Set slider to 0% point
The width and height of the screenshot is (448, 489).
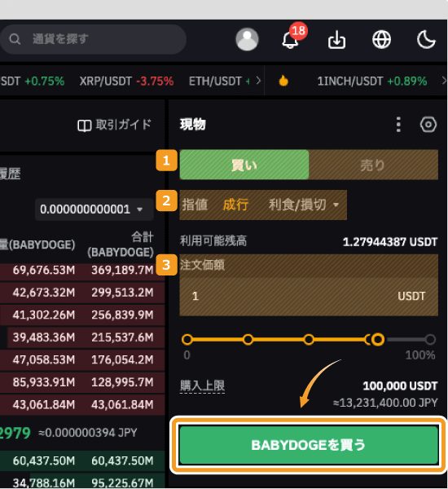click(x=187, y=339)
